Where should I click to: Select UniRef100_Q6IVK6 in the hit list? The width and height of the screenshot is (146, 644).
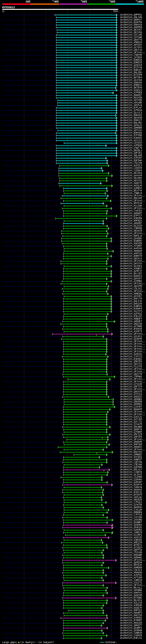(131, 32)
